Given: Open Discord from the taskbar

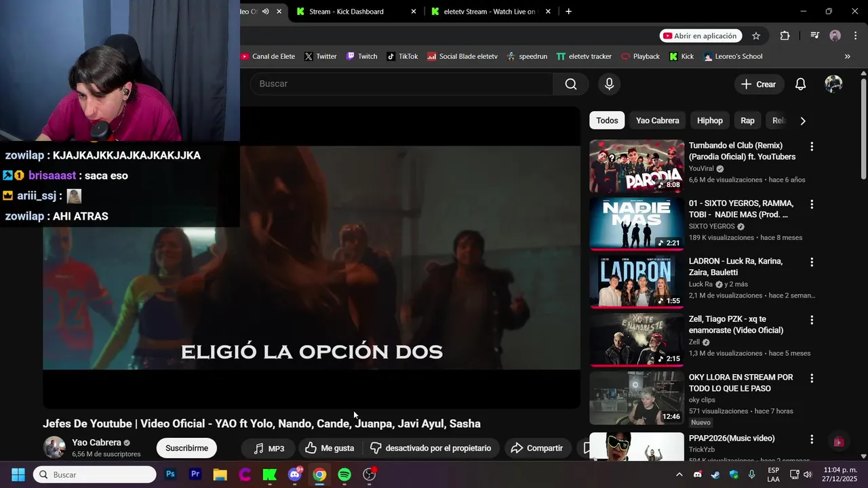Looking at the screenshot, I should (x=294, y=474).
